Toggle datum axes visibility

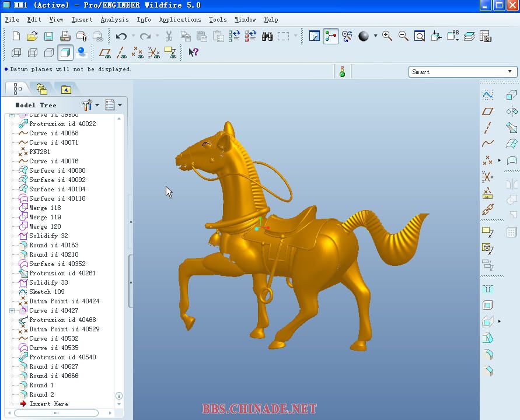pos(121,52)
